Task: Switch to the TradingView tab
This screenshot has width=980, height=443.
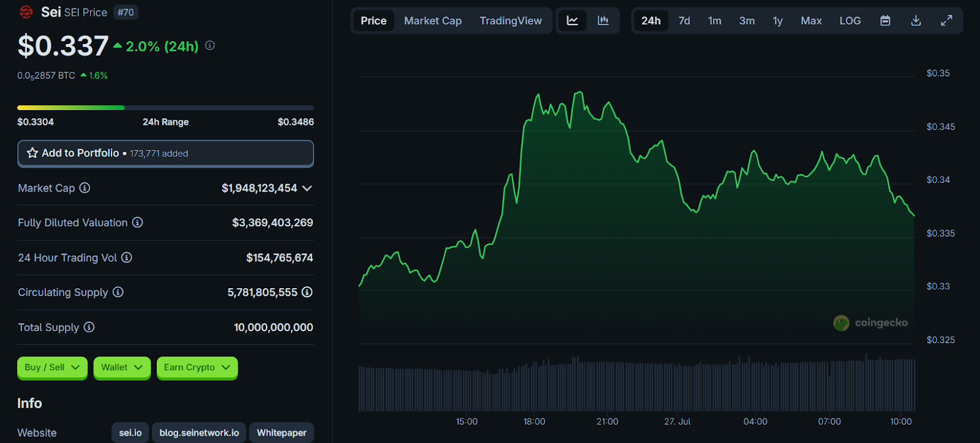Action: [x=510, y=21]
